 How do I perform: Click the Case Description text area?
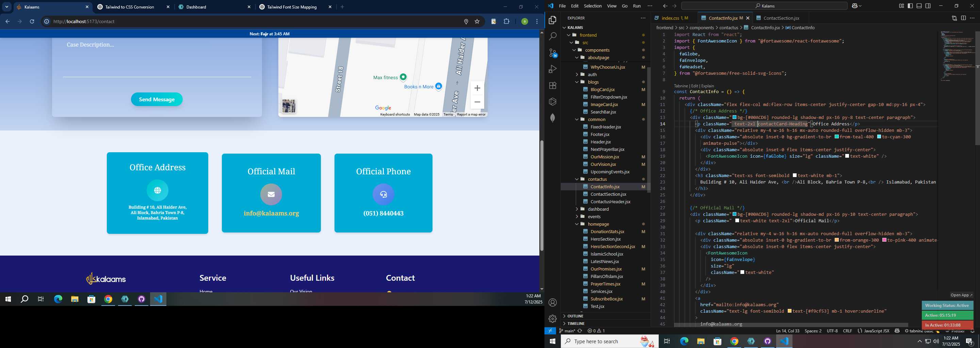click(x=157, y=58)
